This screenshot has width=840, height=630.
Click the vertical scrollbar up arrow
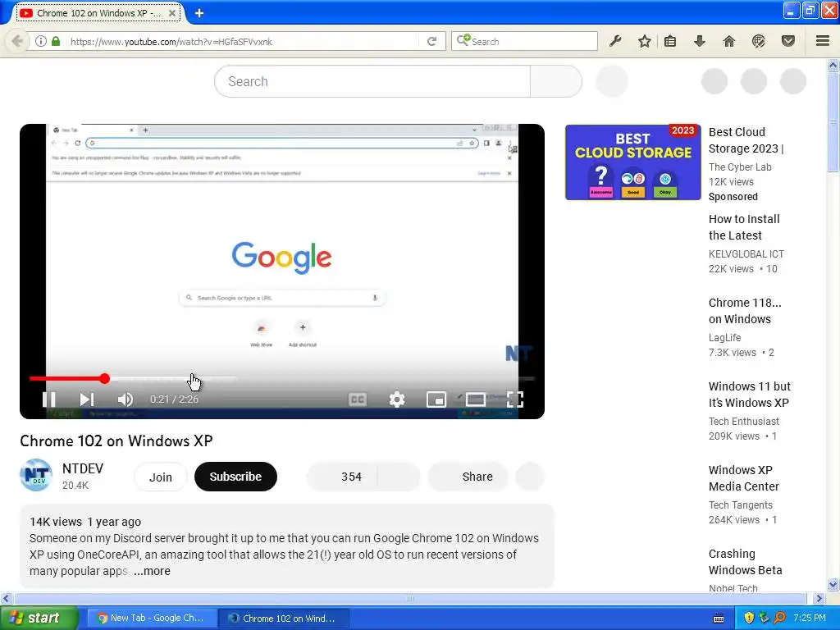click(x=833, y=66)
